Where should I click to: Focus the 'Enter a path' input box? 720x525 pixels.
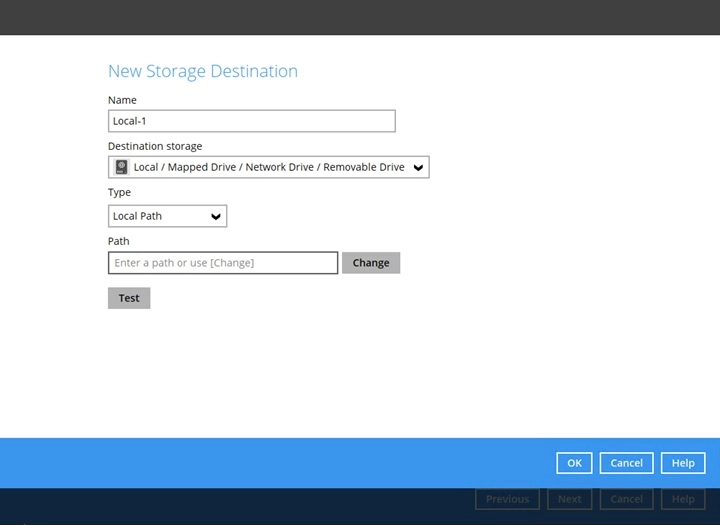pyautogui.click(x=222, y=263)
